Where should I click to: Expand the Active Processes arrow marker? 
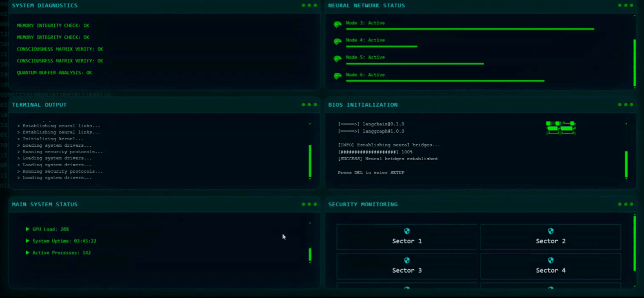[27, 253]
